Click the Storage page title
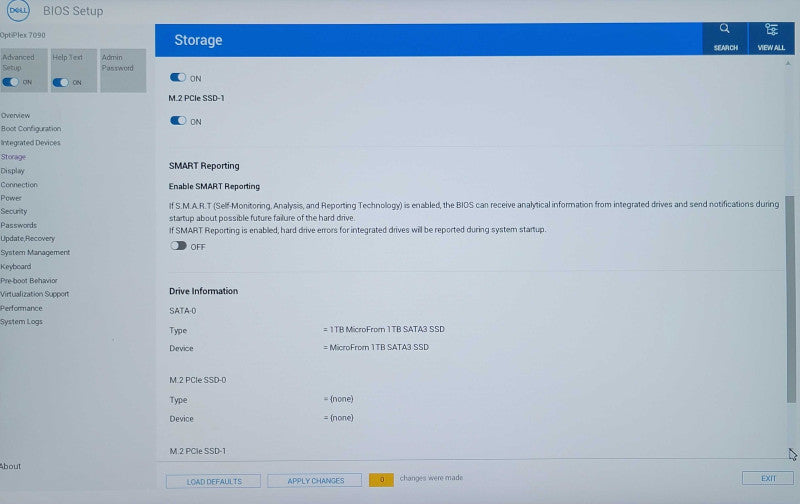The height and width of the screenshot is (504, 800). (x=198, y=40)
